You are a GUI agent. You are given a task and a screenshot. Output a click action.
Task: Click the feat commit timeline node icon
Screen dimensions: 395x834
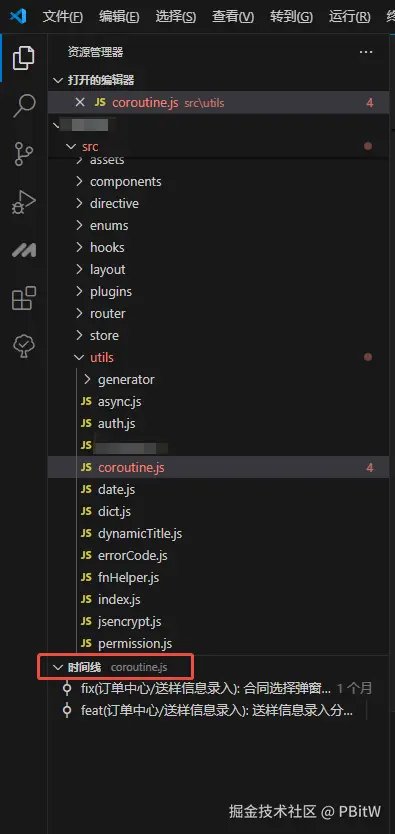[x=66, y=710]
